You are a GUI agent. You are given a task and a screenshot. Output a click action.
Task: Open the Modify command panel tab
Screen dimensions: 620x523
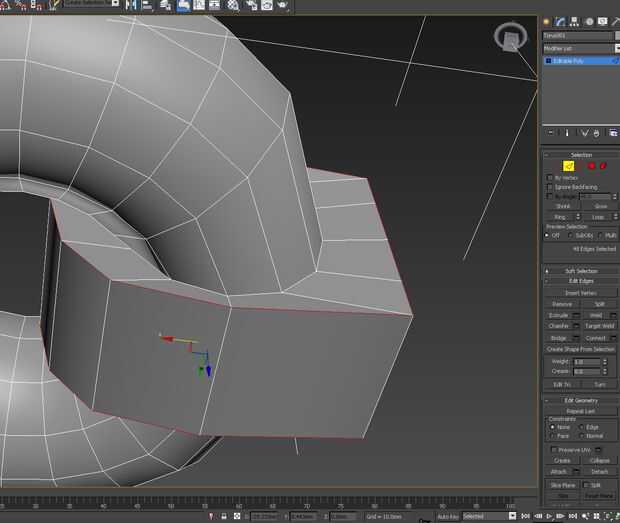pos(560,21)
